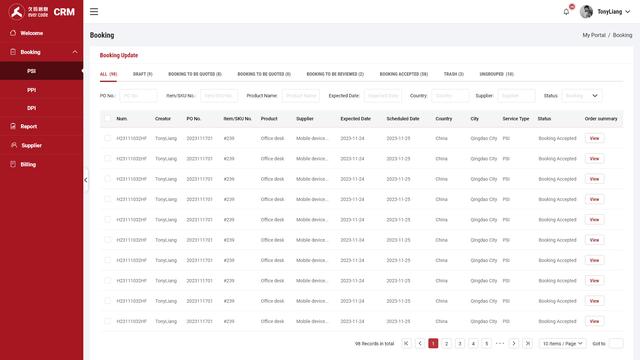Open the Booking To Be Reviewed tab
This screenshot has height=360, width=640.
[335, 74]
